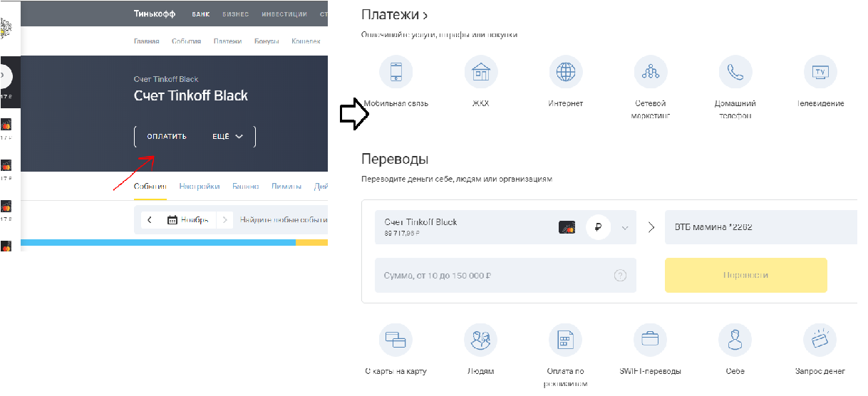
Task: Click the ruble currency icon
Action: (x=599, y=228)
